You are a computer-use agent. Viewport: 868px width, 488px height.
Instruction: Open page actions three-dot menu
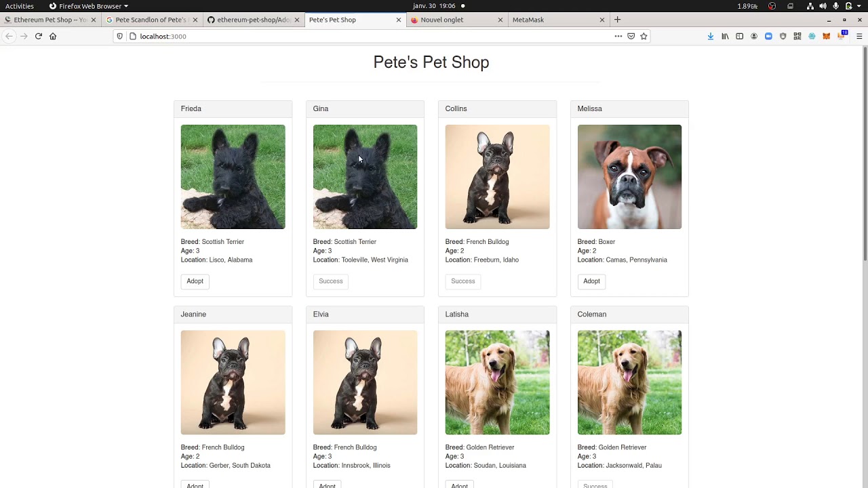618,36
